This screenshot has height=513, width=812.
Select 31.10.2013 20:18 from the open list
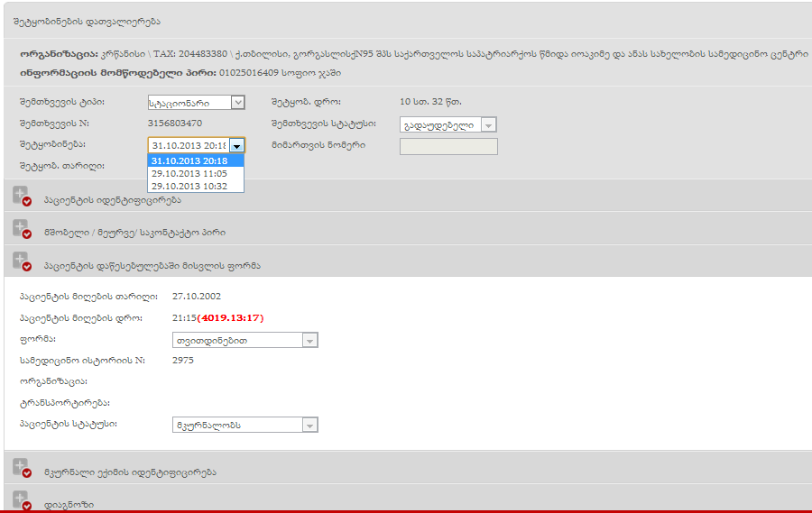coord(195,160)
